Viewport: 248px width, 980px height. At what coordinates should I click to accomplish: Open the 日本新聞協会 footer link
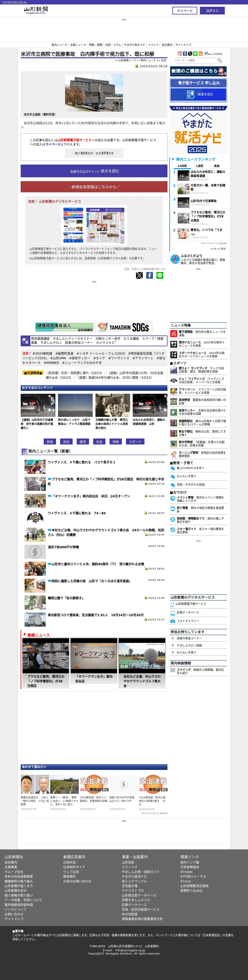(x=190, y=867)
